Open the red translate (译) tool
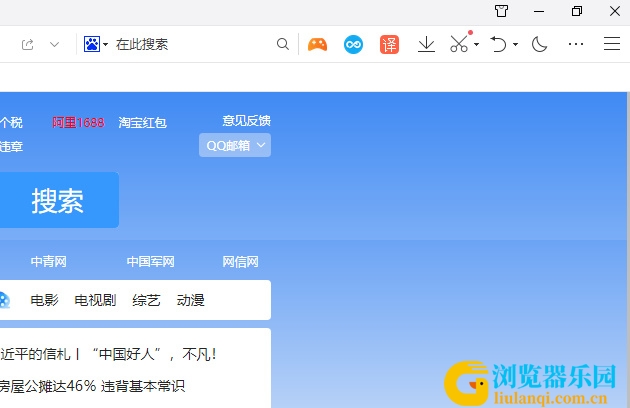Image resolution: width=630 pixels, height=408 pixels. pos(389,44)
